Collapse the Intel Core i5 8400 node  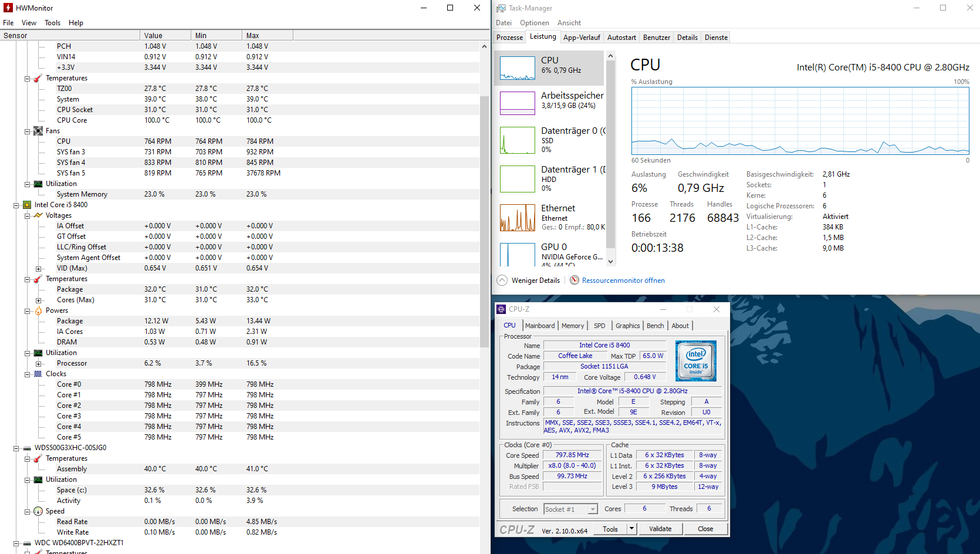click(x=16, y=205)
